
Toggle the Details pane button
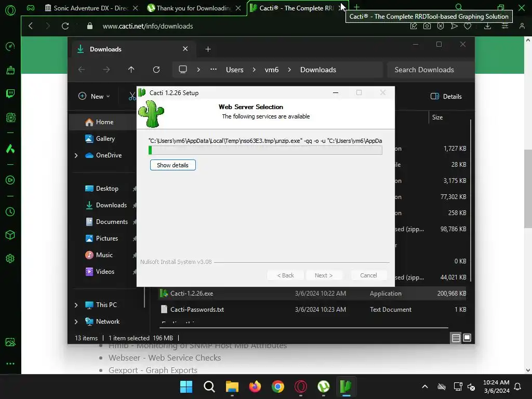tap(446, 96)
